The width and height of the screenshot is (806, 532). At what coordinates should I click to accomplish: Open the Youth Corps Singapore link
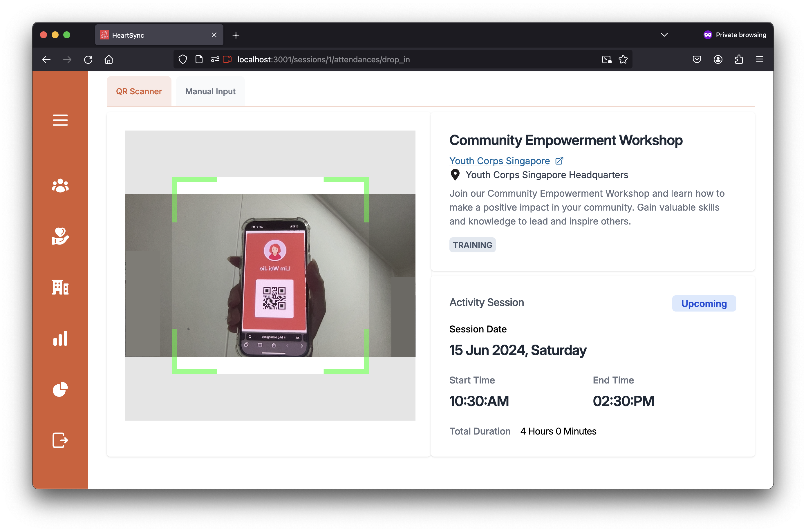tap(499, 161)
